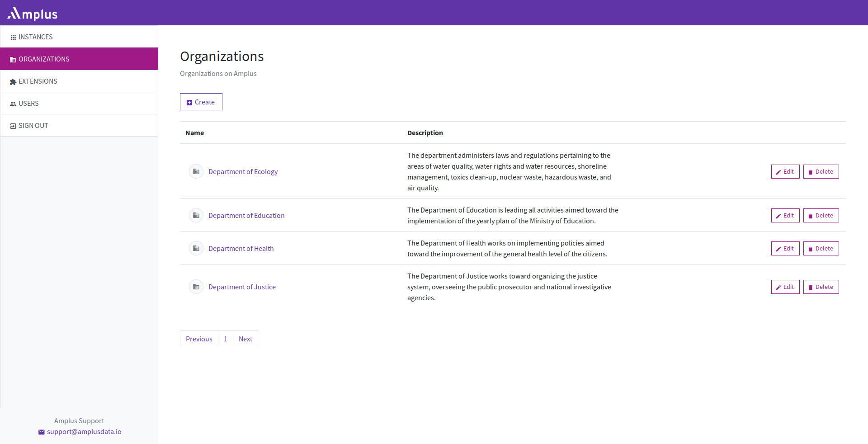This screenshot has height=444, width=868.
Task: Open Department of Justice link
Action: pyautogui.click(x=242, y=287)
